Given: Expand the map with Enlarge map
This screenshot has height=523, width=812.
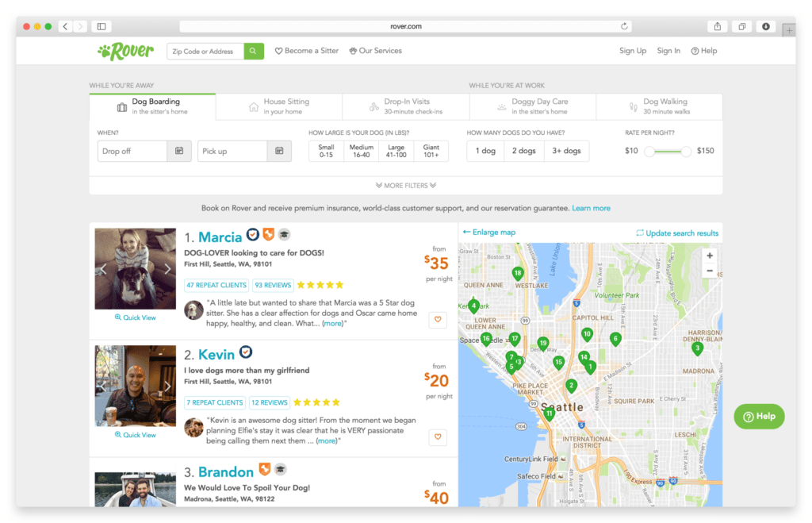Looking at the screenshot, I should (x=489, y=233).
